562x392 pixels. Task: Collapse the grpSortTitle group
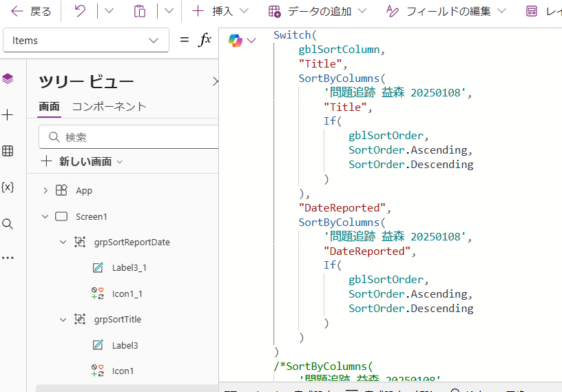pyautogui.click(x=63, y=320)
